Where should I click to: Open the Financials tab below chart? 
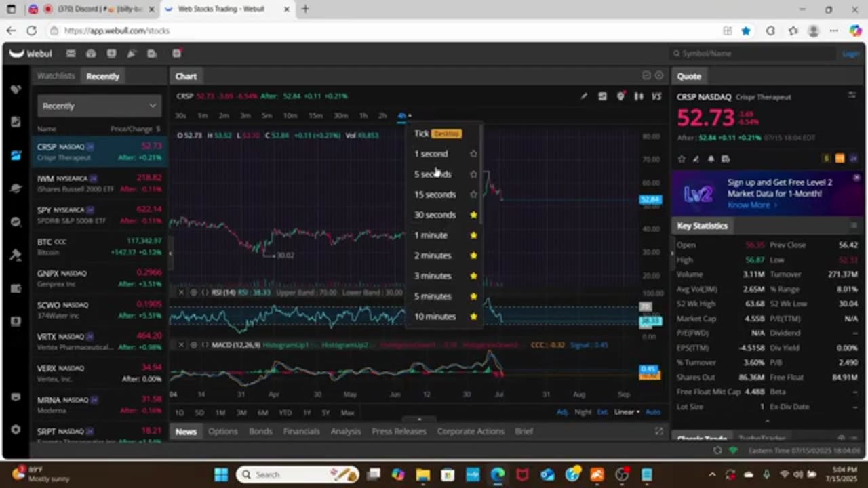point(301,431)
